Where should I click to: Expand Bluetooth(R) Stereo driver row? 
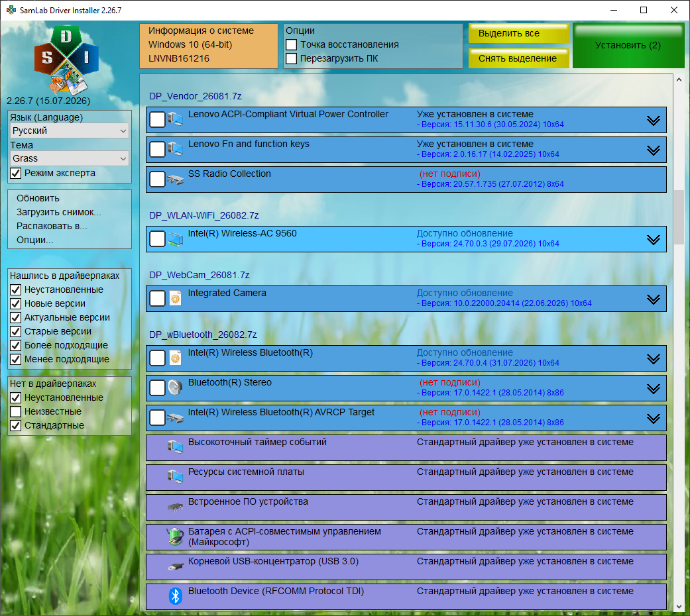[654, 388]
